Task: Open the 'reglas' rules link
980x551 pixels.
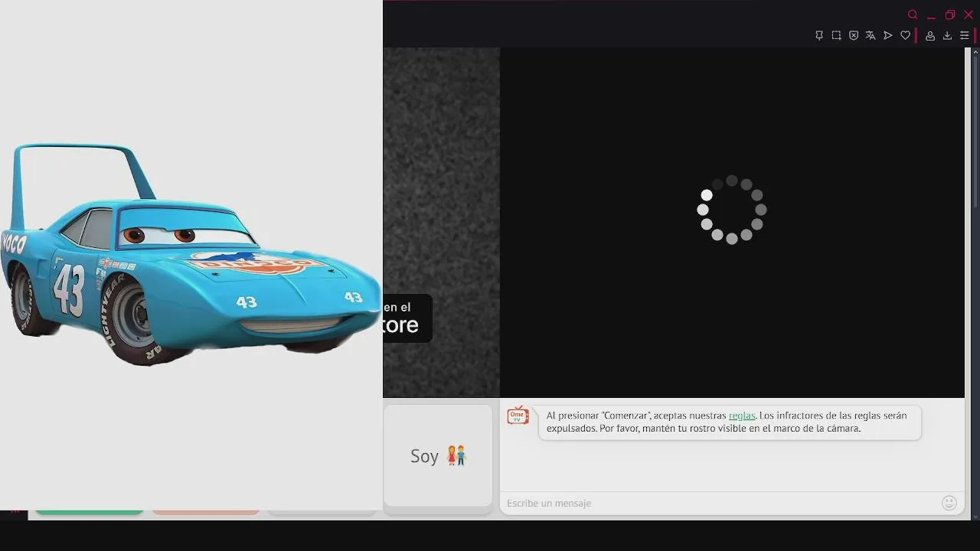Action: (x=742, y=416)
